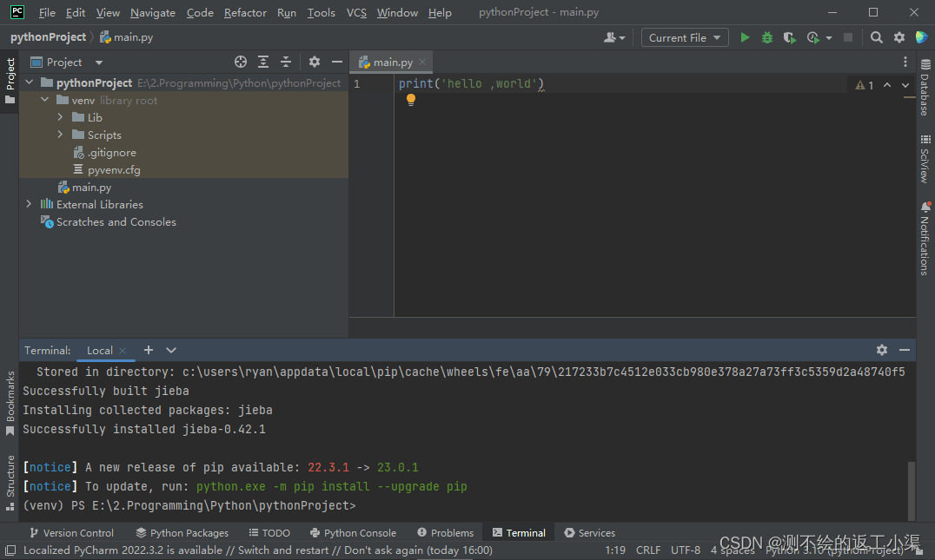This screenshot has width=935, height=560.
Task: Open the VCS menu
Action: [x=356, y=12]
